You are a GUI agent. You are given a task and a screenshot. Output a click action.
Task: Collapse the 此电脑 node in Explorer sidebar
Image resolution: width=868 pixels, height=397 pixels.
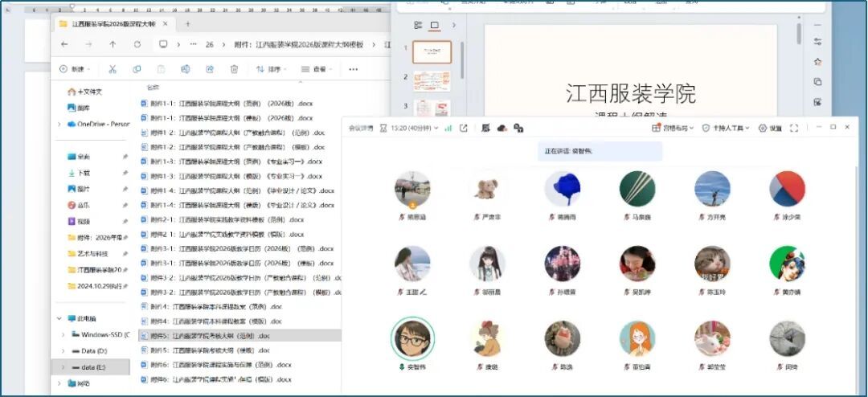pyautogui.click(x=59, y=318)
